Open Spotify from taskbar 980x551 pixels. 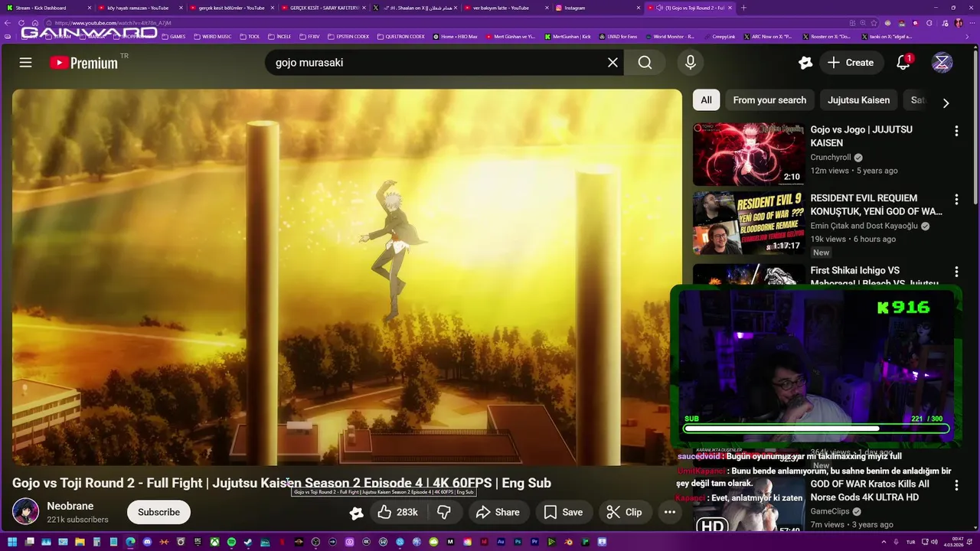pyautogui.click(x=231, y=542)
